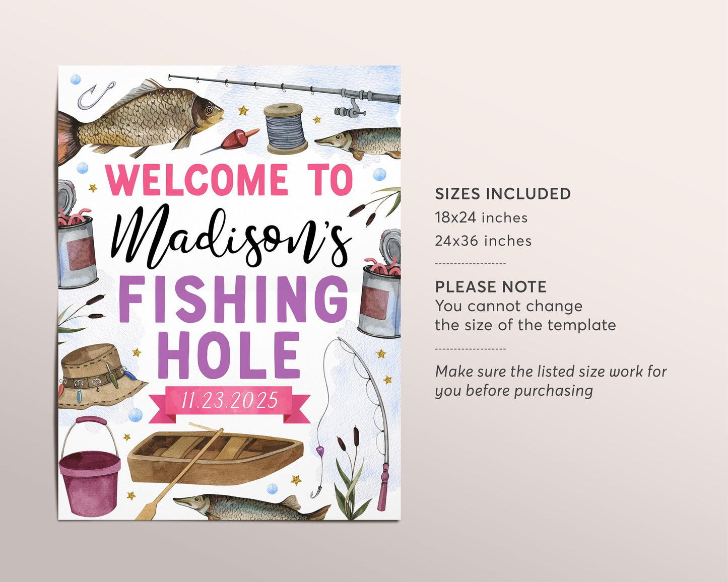
Task: Click the spool of fishing line
Action: click(x=286, y=128)
